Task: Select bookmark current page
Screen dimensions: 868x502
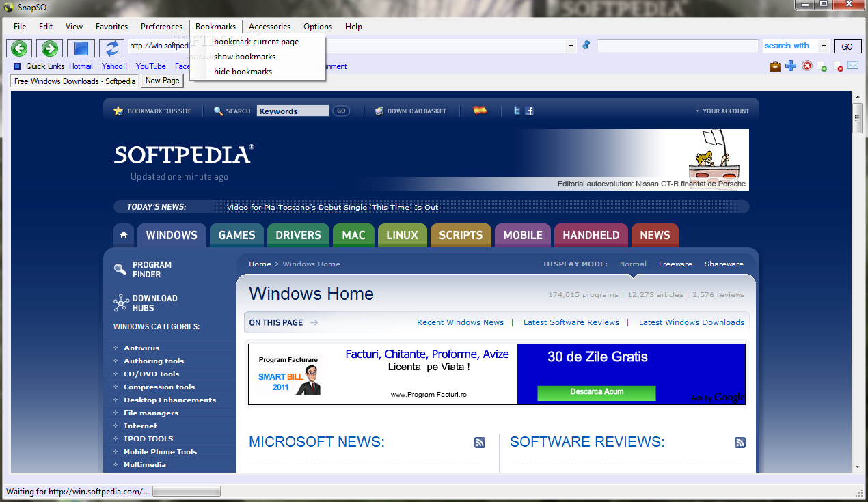Action: [x=256, y=42]
